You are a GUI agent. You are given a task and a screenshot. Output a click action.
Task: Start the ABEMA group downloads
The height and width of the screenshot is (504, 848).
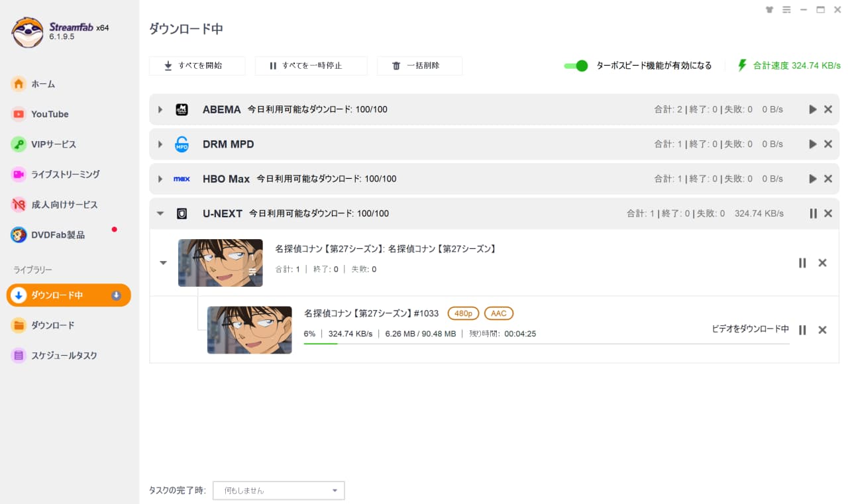[813, 109]
